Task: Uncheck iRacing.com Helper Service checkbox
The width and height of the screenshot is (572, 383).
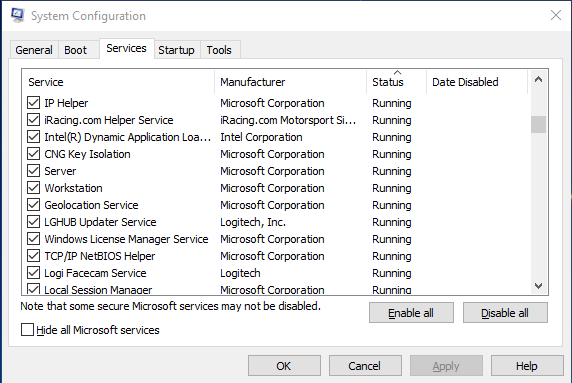Action: coord(34,120)
